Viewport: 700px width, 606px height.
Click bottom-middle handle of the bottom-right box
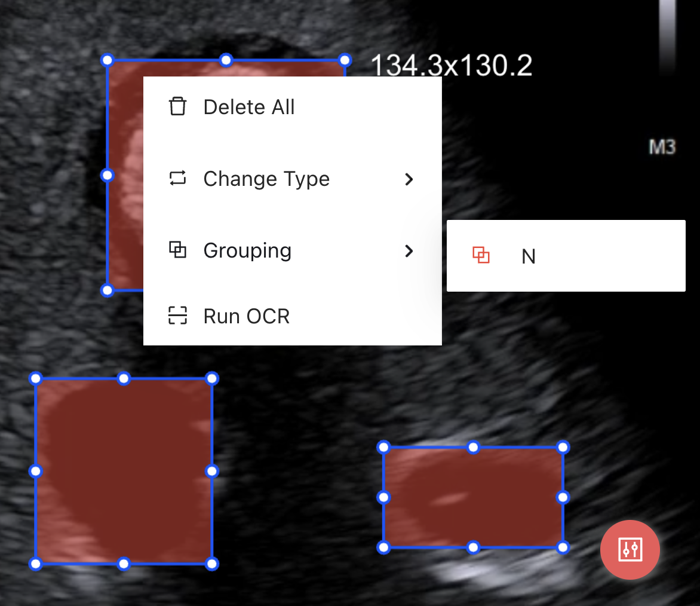[x=473, y=547]
